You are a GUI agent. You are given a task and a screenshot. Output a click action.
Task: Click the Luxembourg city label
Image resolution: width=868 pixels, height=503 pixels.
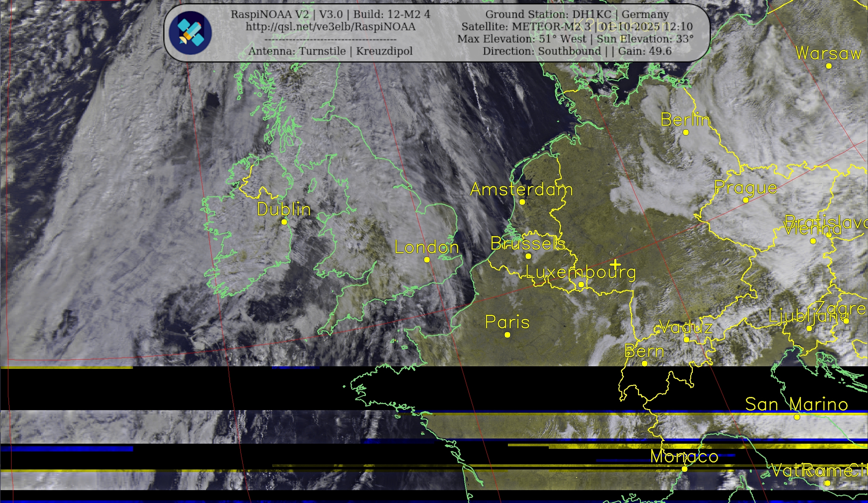(x=580, y=272)
